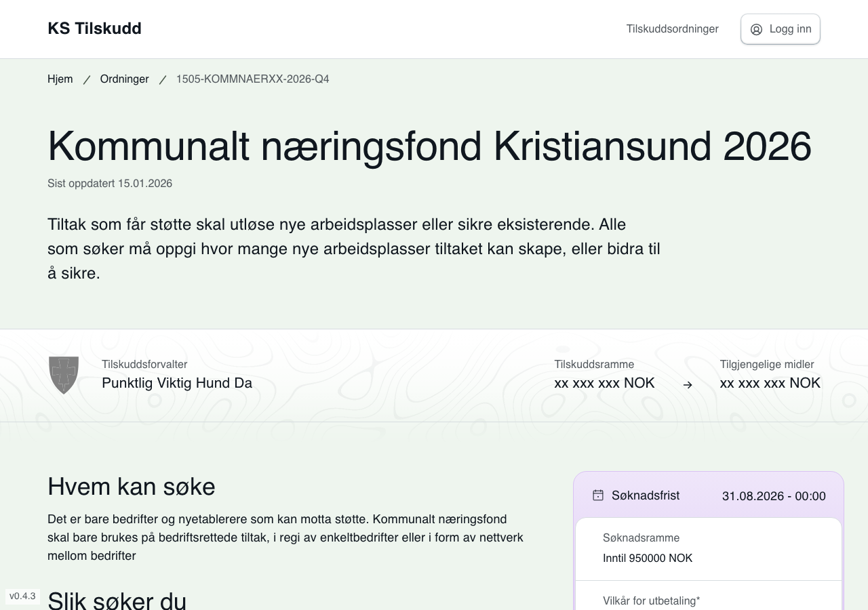
Task: Click the Tilskuddsramme amount value
Action: tap(604, 384)
